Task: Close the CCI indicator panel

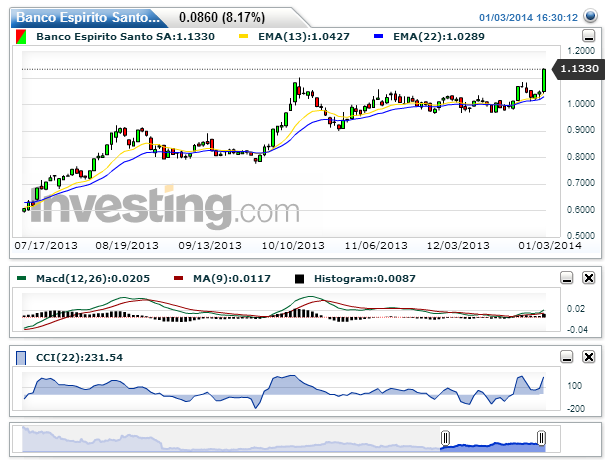Action: (589, 356)
